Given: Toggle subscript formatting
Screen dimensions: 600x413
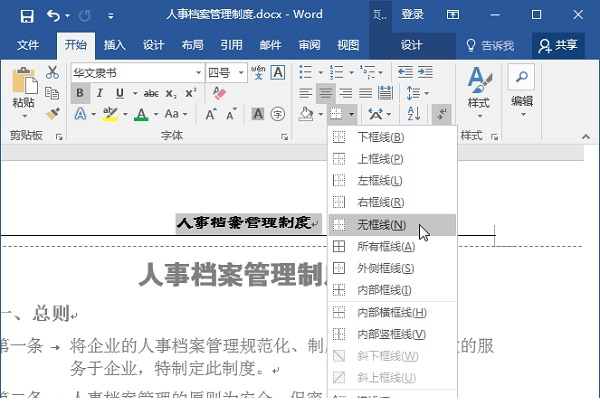Looking at the screenshot, I should 171,94.
